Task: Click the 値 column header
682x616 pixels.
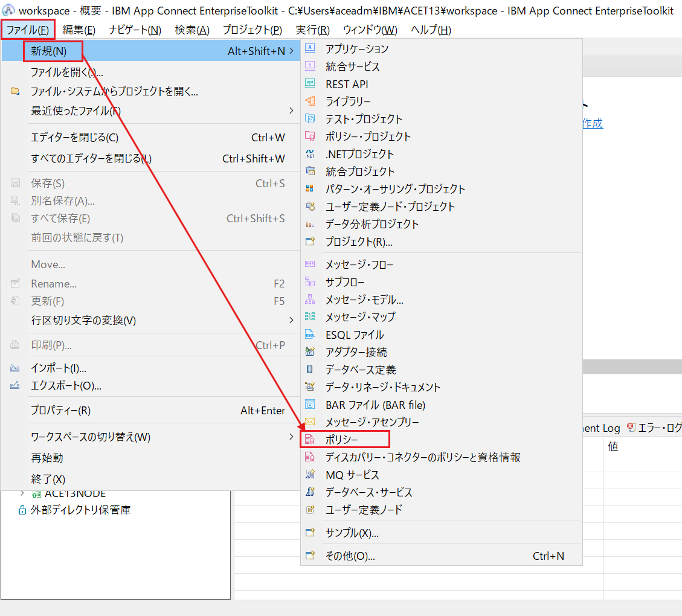Action: [x=613, y=446]
